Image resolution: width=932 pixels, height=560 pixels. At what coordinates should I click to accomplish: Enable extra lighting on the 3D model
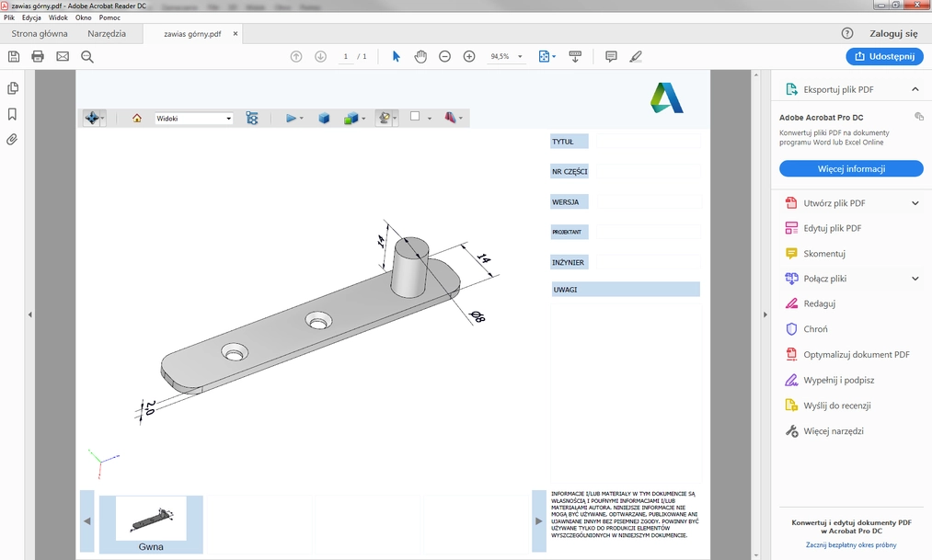pos(385,118)
